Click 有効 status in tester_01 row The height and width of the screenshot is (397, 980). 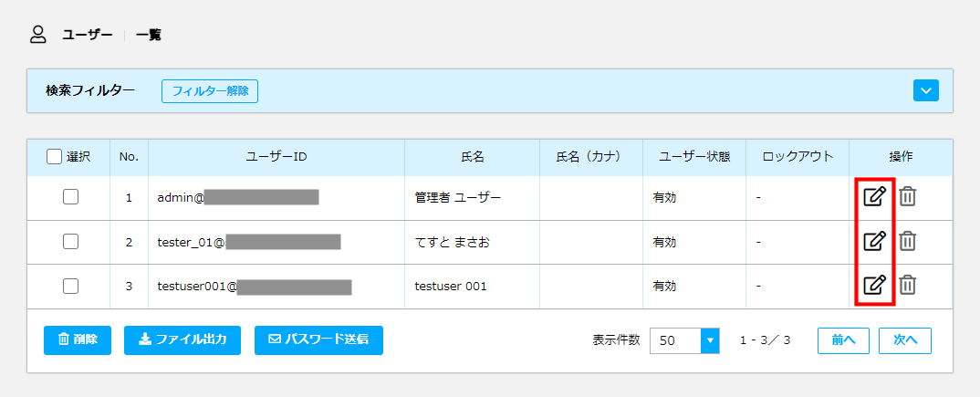(x=664, y=242)
